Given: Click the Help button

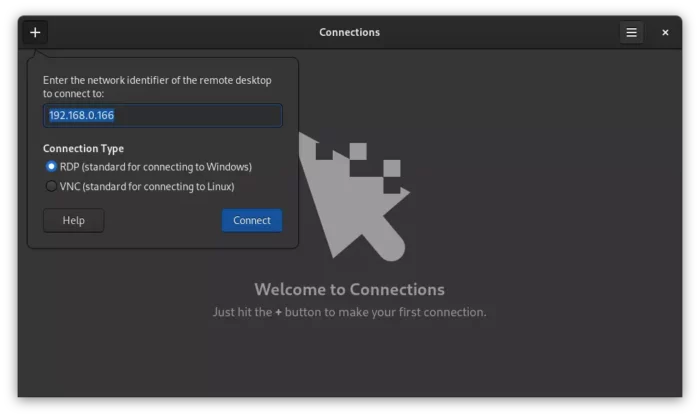Looking at the screenshot, I should coord(74,221).
